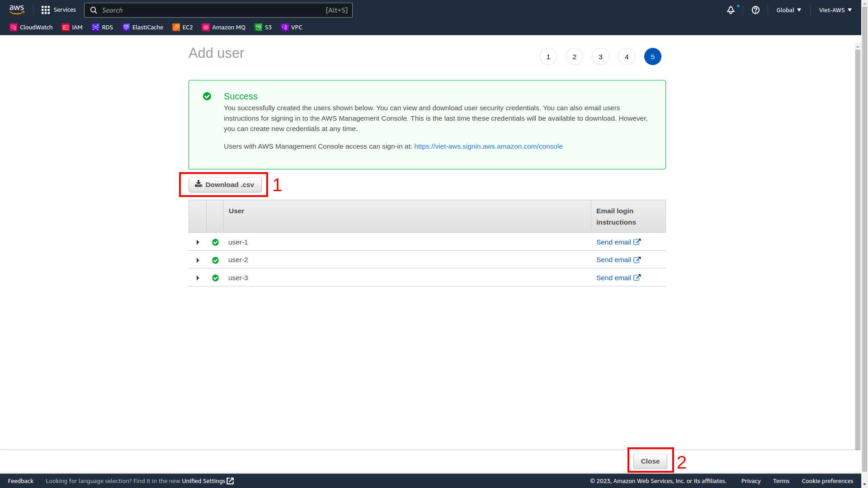Click the search magnifier icon
The image size is (868, 488).
click(x=94, y=10)
